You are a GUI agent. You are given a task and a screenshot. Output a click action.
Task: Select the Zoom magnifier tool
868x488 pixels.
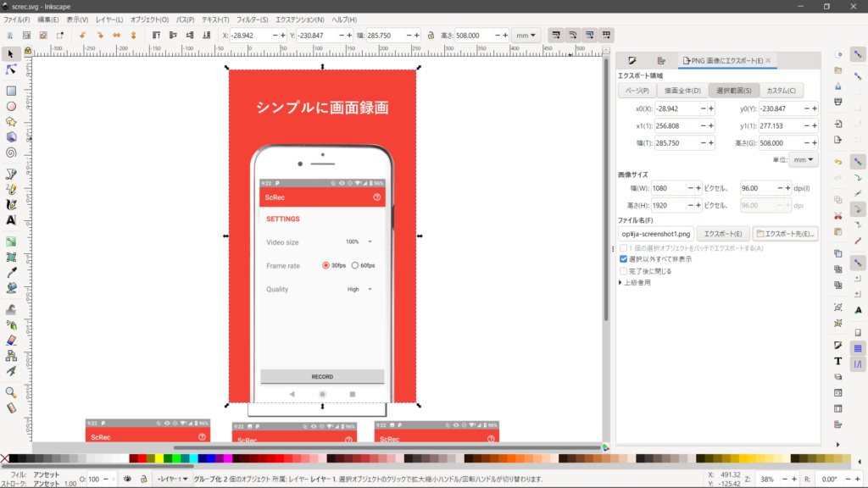(11, 393)
